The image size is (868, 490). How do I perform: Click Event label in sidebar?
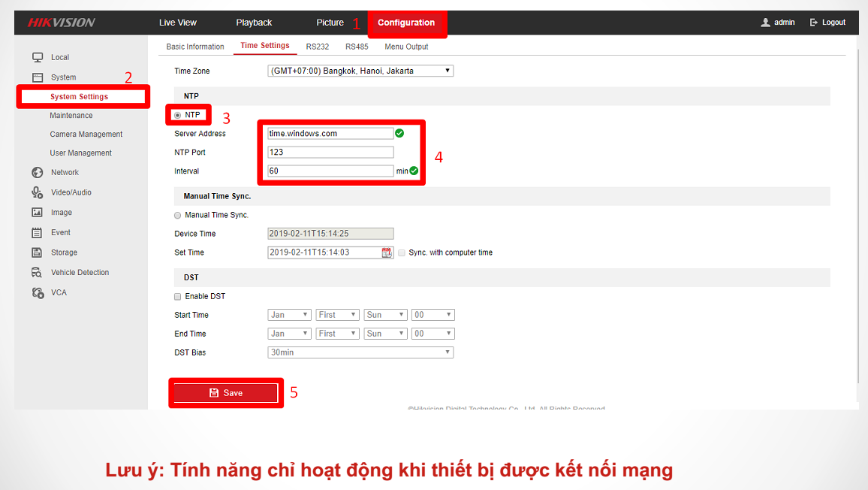[x=61, y=232]
